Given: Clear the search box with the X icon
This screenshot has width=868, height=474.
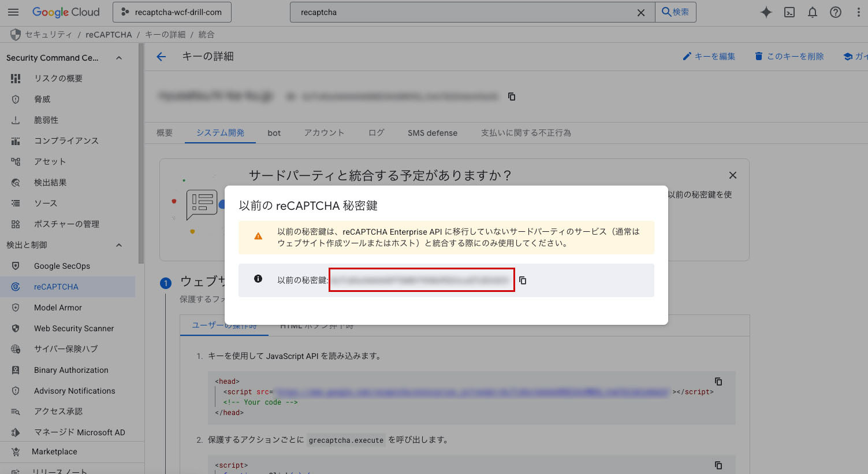Looking at the screenshot, I should [x=641, y=12].
